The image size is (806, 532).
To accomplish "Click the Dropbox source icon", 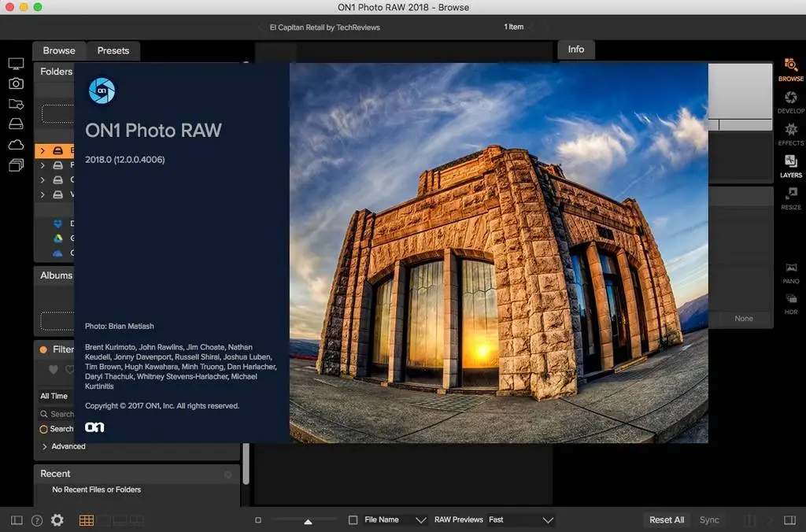I will point(57,224).
